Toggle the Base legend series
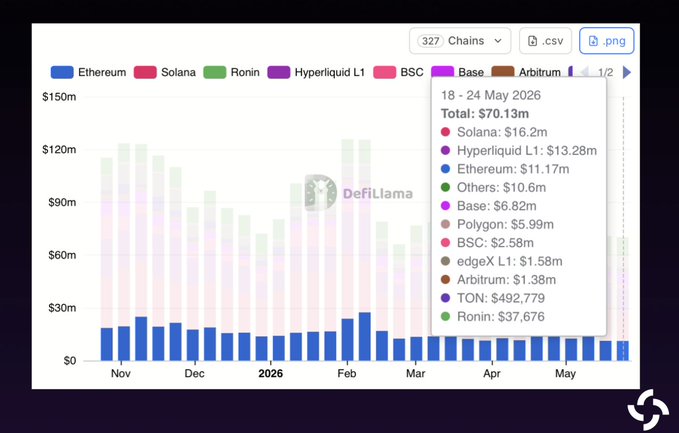Viewport: 679px width, 433px height. pos(457,72)
